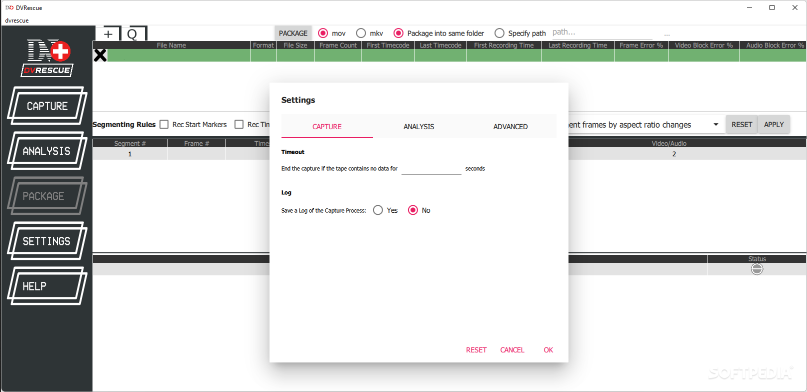Image resolution: width=807 pixels, height=392 pixels.
Task: Reset the settings in the dialog
Action: 476,350
